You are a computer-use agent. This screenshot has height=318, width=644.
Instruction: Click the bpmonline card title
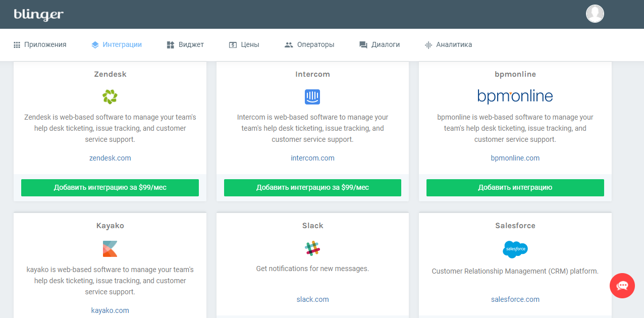[x=515, y=74]
